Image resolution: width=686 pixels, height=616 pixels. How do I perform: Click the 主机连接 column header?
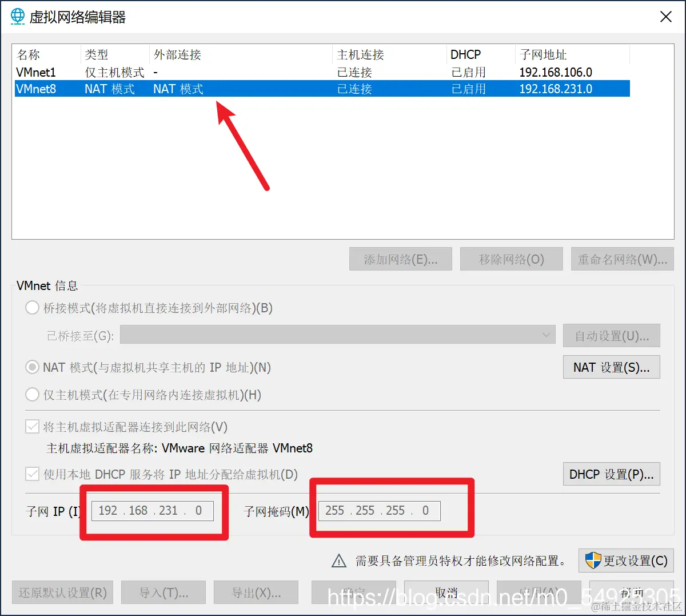[x=389, y=55]
